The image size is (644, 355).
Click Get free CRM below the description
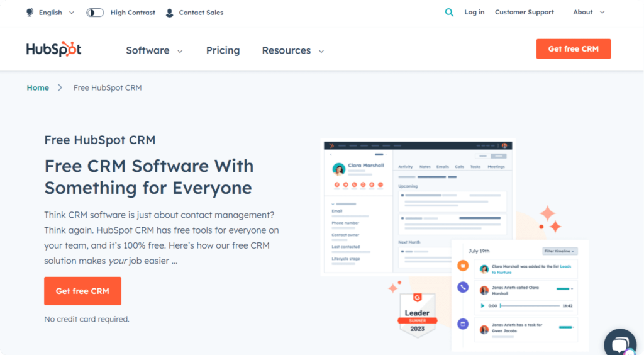82,291
